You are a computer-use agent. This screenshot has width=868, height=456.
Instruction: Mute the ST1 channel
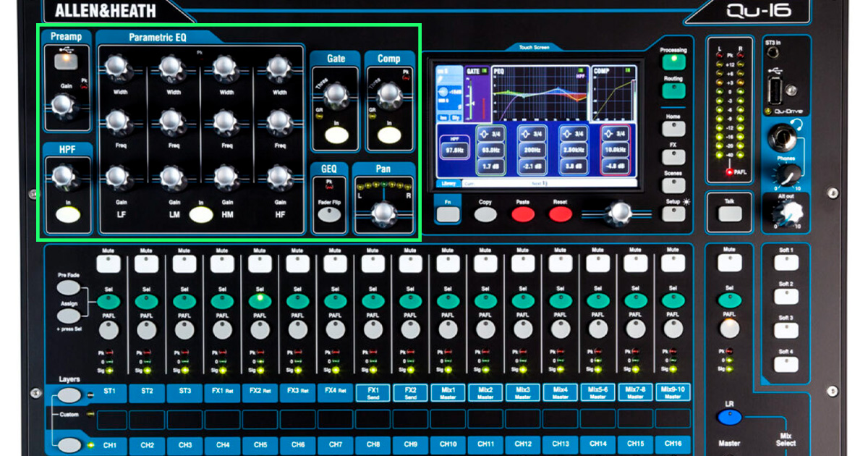(x=109, y=263)
